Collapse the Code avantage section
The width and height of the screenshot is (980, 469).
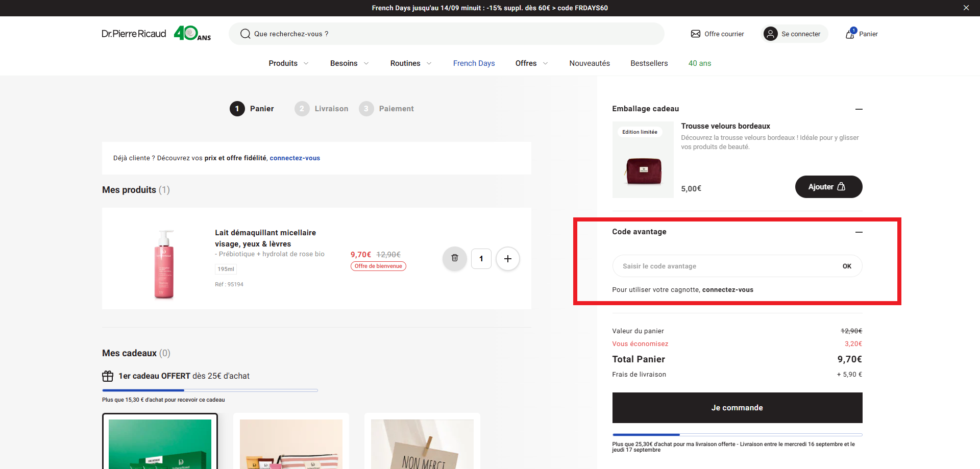[859, 232]
